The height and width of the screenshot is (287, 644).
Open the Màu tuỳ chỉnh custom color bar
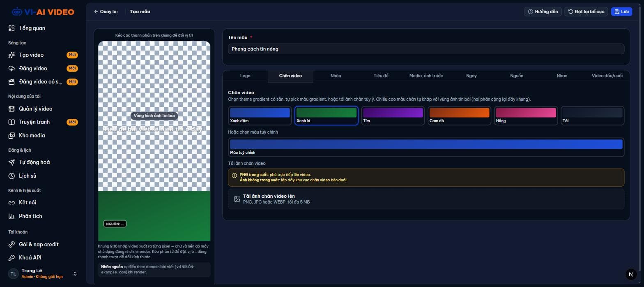pyautogui.click(x=426, y=147)
